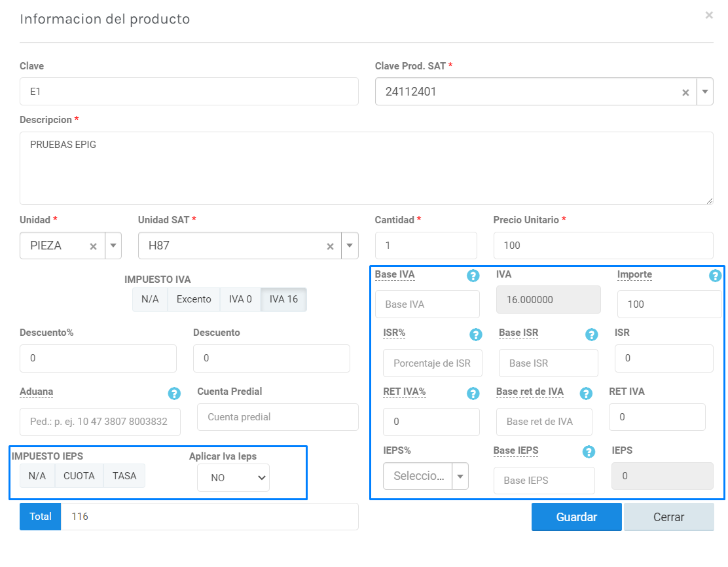Click the RET IVA% help icon
Image resolution: width=728 pixels, height=567 pixels.
473,393
